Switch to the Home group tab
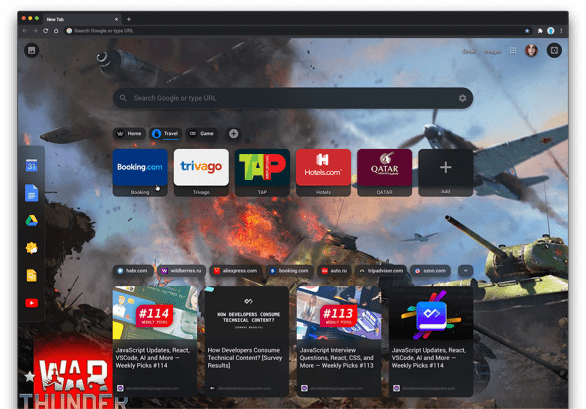 pos(129,133)
